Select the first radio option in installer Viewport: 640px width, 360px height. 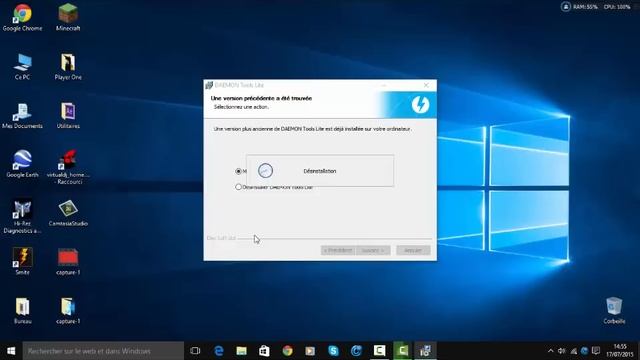238,171
